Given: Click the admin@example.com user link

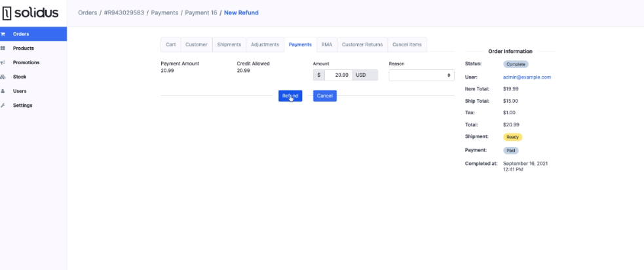Looking at the screenshot, I should 527,77.
